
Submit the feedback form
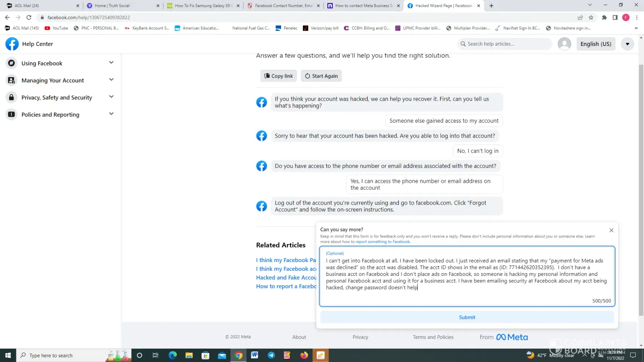tap(467, 317)
